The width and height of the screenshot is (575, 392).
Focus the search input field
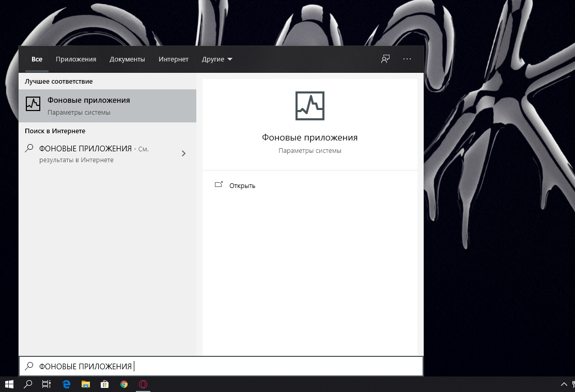[221, 366]
